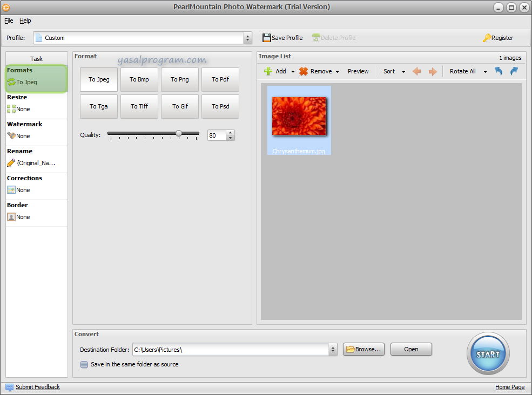Open the Destination Folder dropdown list
Screen dimensions: 532x395
pos(333,350)
